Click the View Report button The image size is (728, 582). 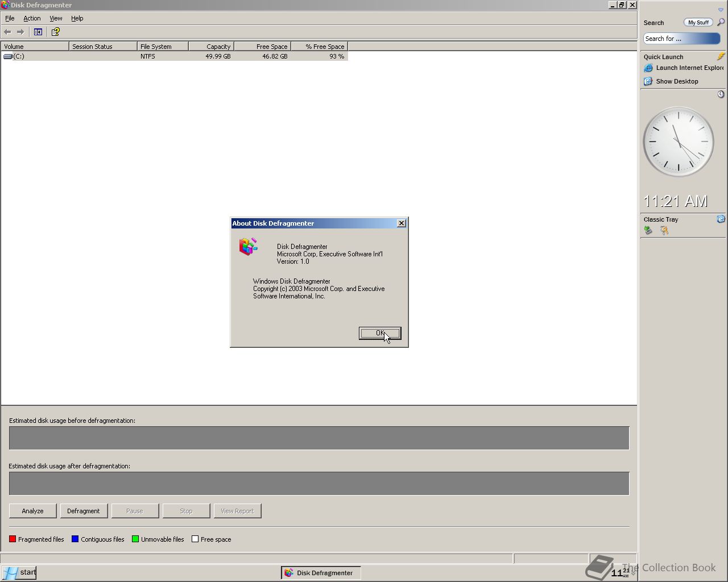[x=237, y=511]
